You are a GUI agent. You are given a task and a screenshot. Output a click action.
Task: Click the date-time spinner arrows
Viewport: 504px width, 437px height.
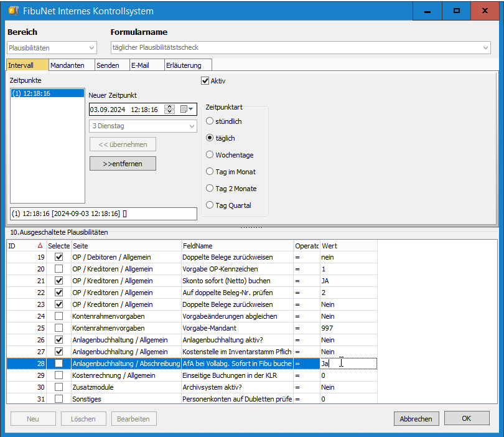click(169, 110)
